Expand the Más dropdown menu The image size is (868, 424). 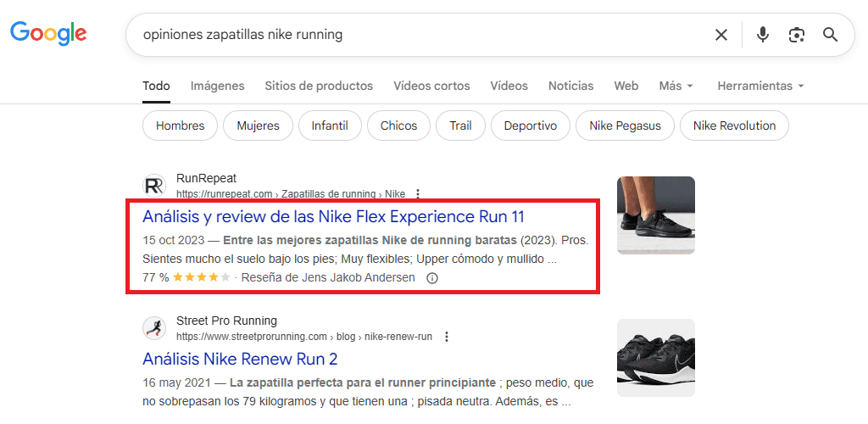[676, 86]
